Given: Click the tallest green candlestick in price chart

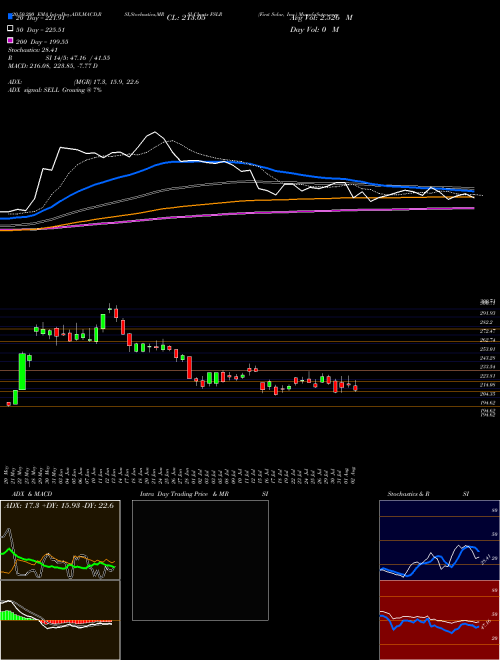Looking at the screenshot, I should [x=22, y=371].
